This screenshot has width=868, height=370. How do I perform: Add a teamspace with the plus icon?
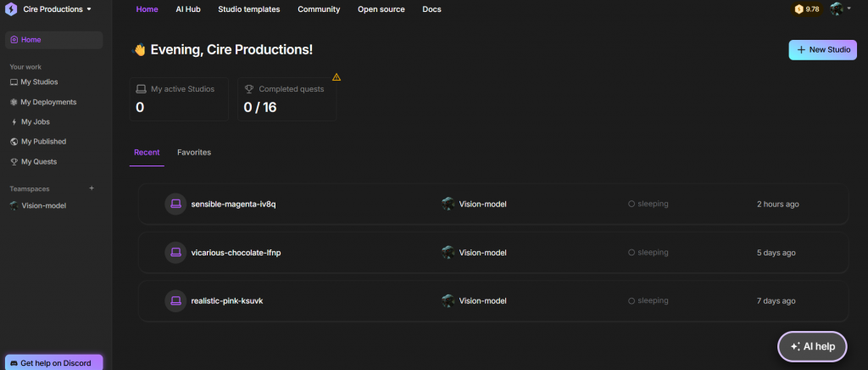click(x=92, y=188)
